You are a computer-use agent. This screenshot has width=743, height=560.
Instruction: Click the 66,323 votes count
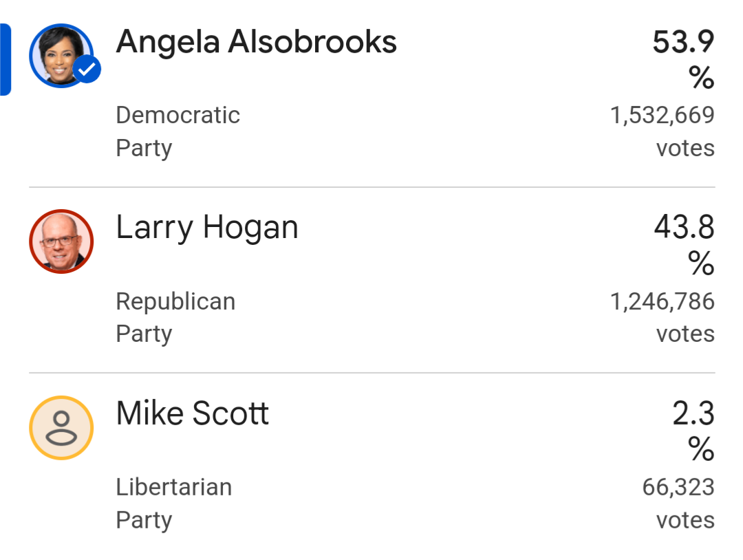[678, 503]
